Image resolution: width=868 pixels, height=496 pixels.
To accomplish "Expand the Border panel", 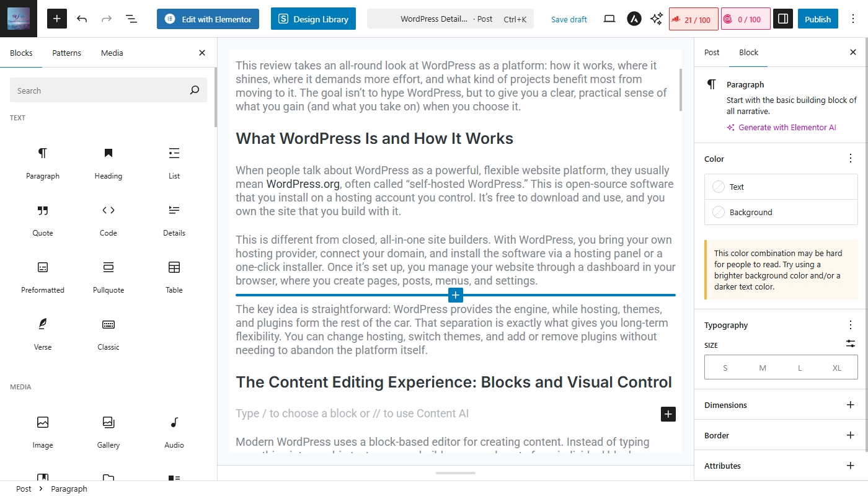I will tap(850, 435).
